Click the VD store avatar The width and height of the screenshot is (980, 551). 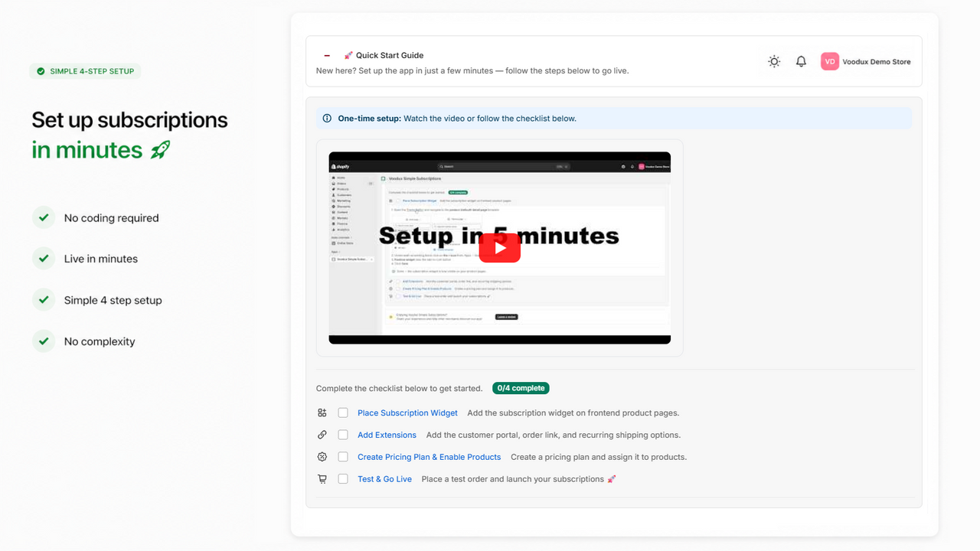(830, 61)
